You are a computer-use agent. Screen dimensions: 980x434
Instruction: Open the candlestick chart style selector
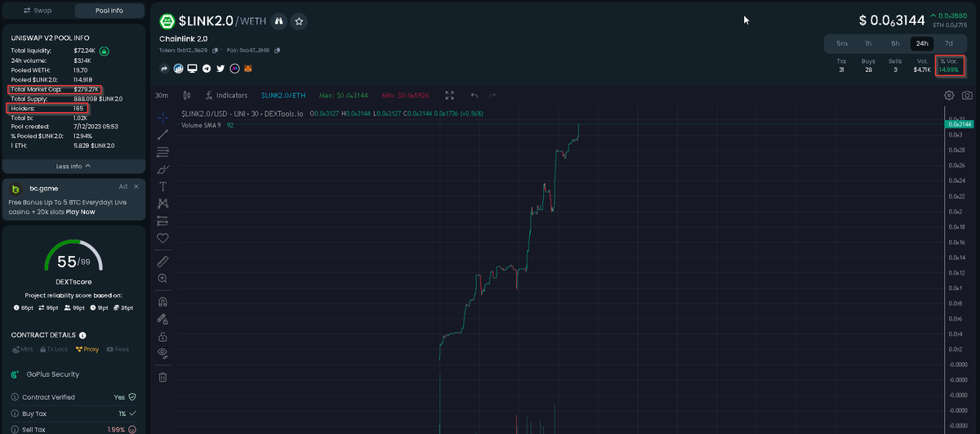[187, 96]
